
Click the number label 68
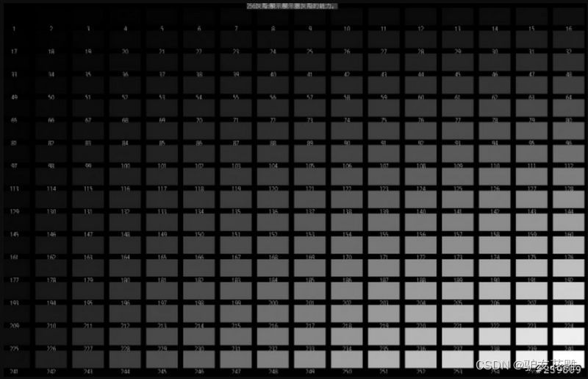tap(125, 120)
